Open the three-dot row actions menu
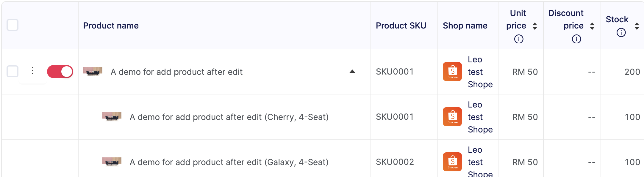 pos(33,71)
